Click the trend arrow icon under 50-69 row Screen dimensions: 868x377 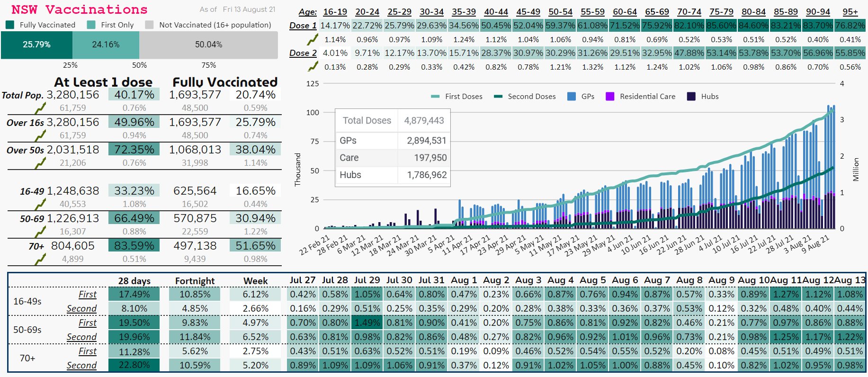click(41, 232)
